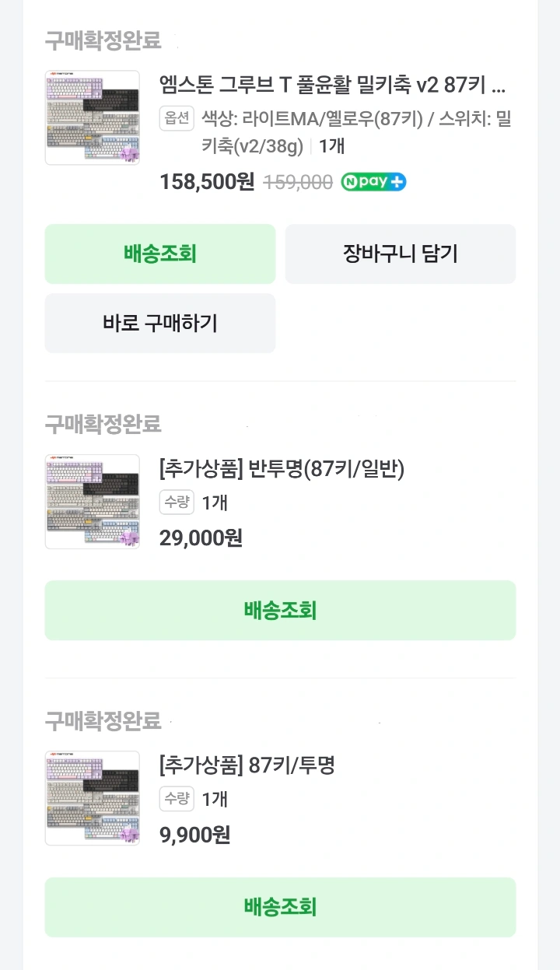Open the 87키/투명 product thumbnail

pyautogui.click(x=93, y=798)
